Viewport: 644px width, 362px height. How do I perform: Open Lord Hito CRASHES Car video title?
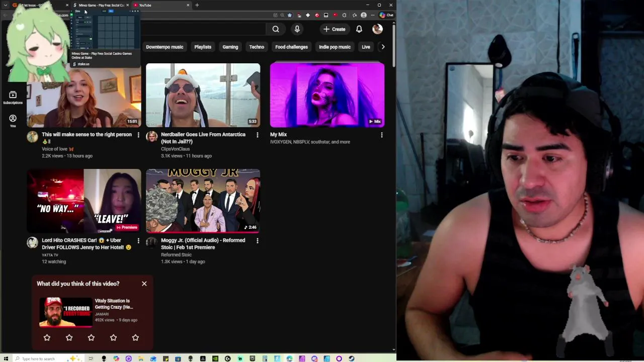87,244
